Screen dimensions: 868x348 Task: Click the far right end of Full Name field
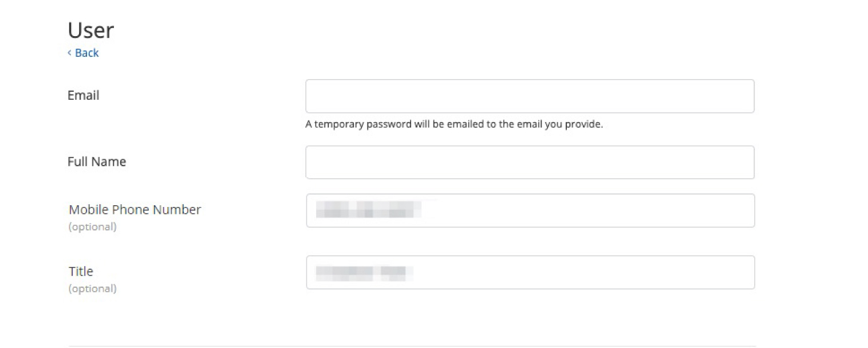[x=743, y=162]
